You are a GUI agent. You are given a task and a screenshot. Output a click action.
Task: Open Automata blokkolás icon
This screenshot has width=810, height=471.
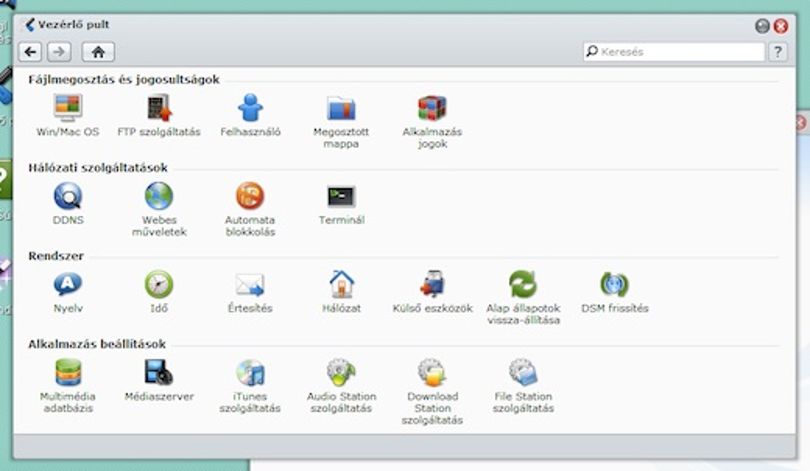[250, 196]
